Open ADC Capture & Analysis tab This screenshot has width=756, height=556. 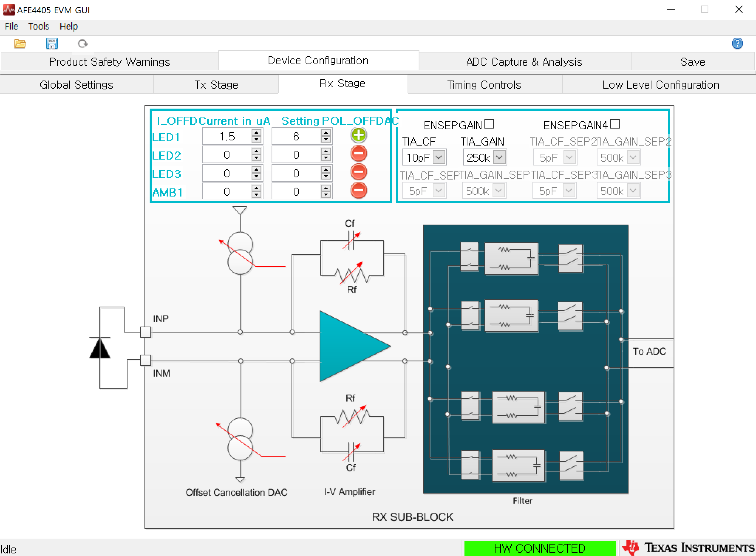524,62
